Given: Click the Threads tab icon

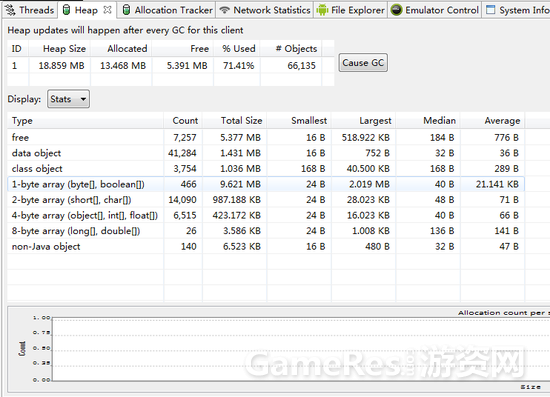Looking at the screenshot, I should [10, 10].
